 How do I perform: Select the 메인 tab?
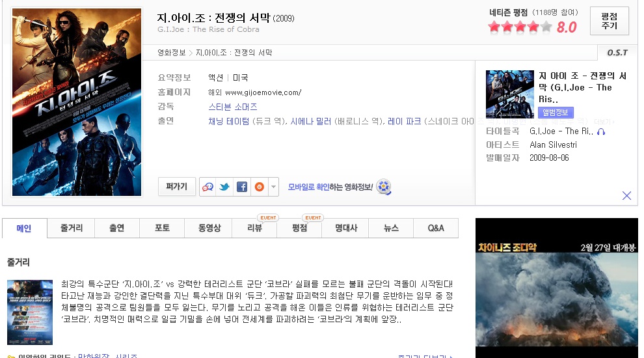click(24, 228)
